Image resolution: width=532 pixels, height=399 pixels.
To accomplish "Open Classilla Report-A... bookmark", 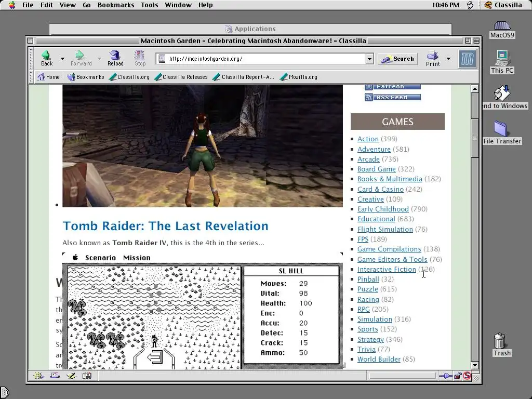I will (x=243, y=77).
